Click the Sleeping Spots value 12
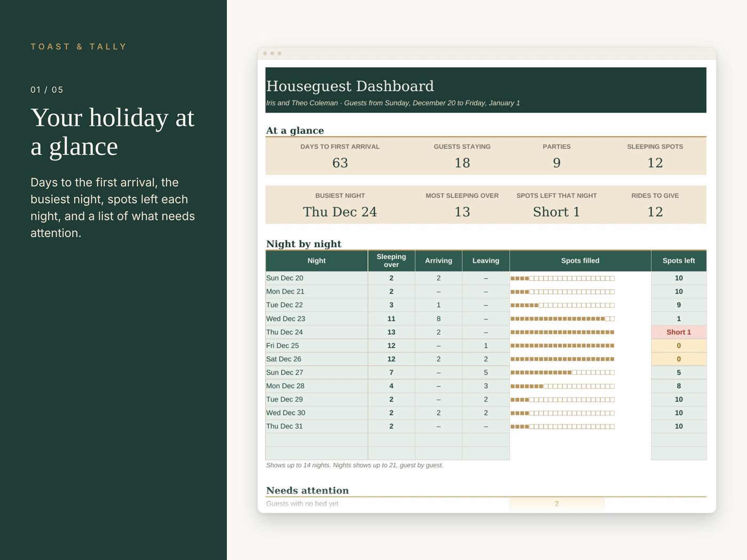The width and height of the screenshot is (747, 560). coord(655,163)
